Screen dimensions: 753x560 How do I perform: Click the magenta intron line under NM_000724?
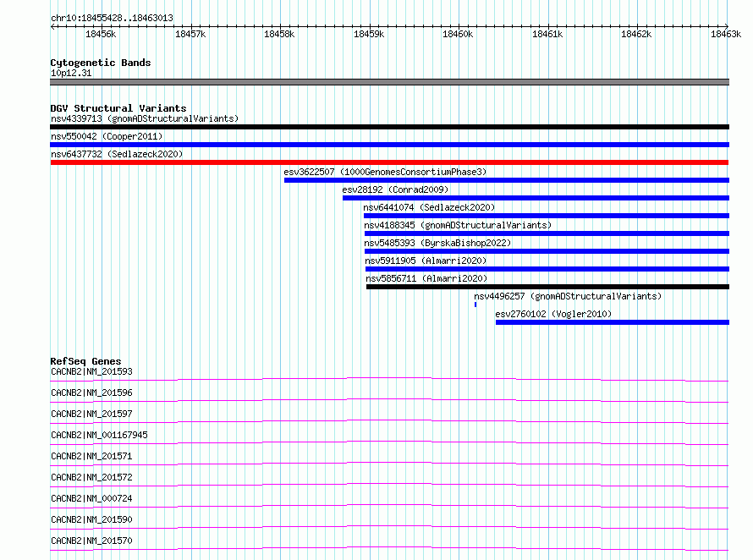click(x=389, y=506)
